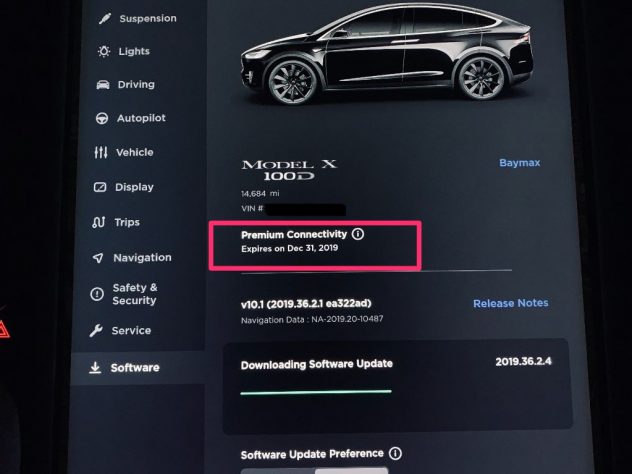Toggle the Software Update Preference selector

pyautogui.click(x=314, y=471)
